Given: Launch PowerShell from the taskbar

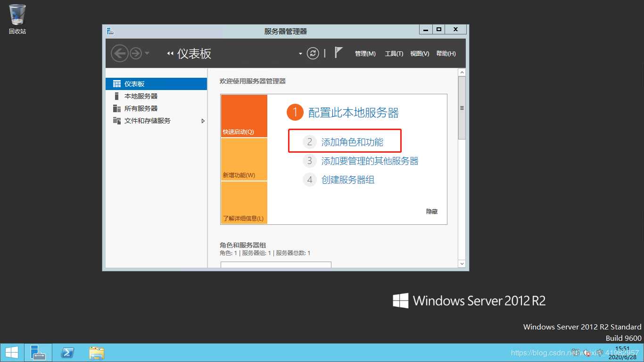Looking at the screenshot, I should [x=67, y=353].
